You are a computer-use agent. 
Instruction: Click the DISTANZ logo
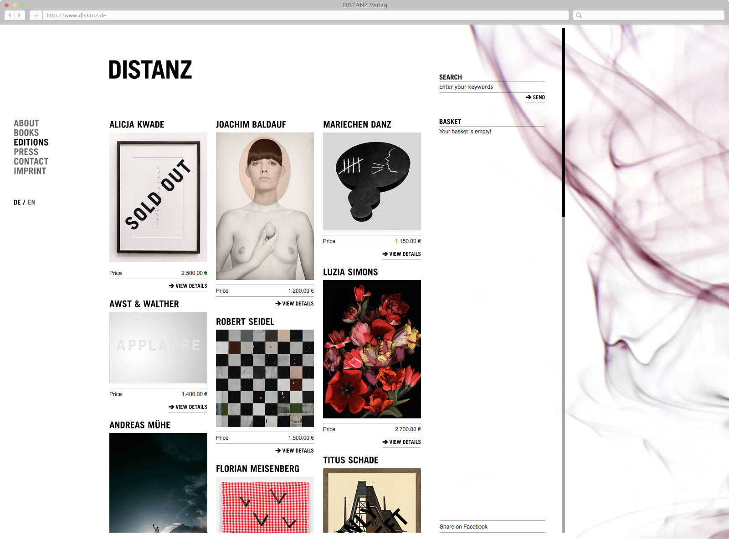150,70
